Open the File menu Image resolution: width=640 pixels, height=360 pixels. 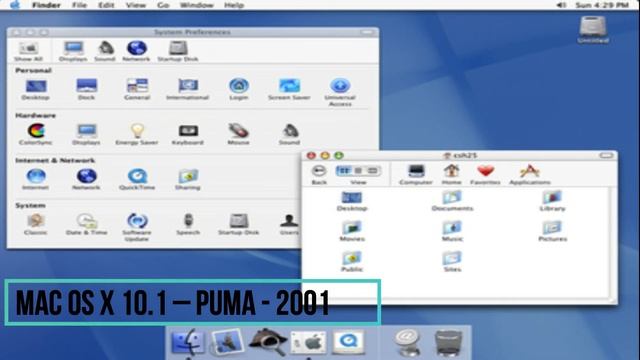tap(79, 5)
